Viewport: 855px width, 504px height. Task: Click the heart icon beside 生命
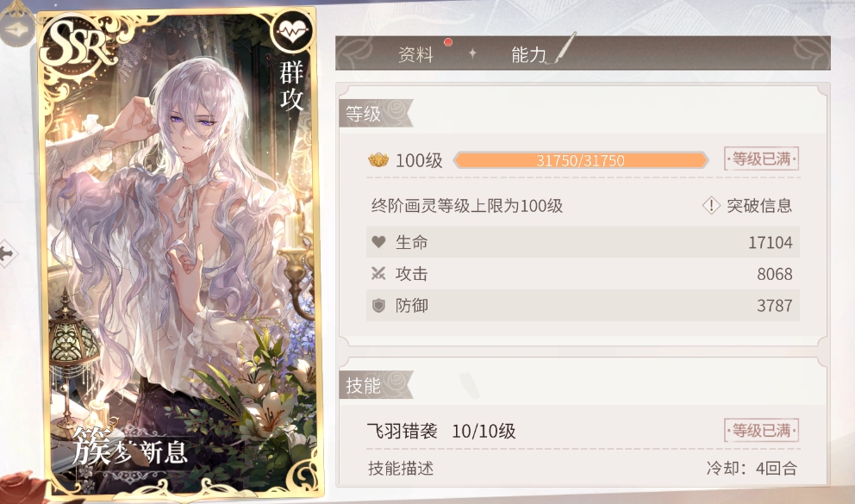378,242
